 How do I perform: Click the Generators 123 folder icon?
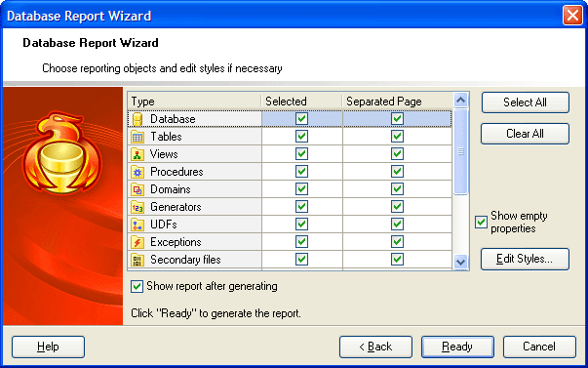tap(137, 207)
